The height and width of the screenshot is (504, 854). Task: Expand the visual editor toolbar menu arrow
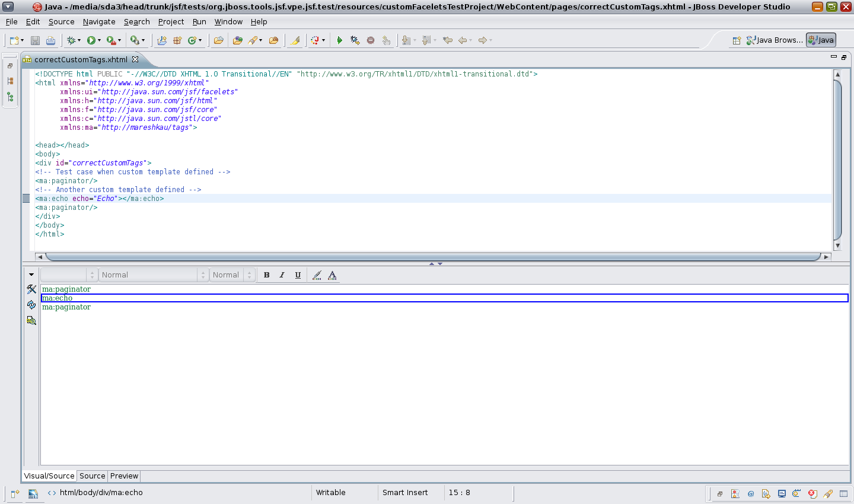click(31, 275)
